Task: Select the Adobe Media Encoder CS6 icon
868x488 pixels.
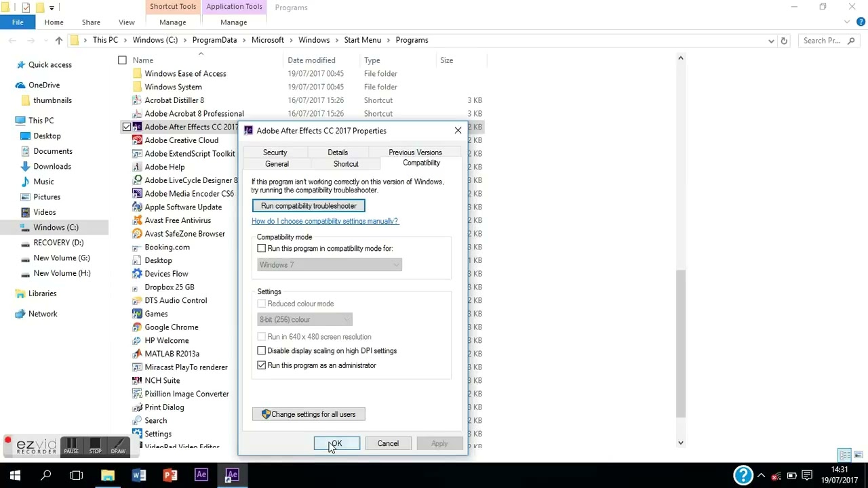Action: [137, 194]
